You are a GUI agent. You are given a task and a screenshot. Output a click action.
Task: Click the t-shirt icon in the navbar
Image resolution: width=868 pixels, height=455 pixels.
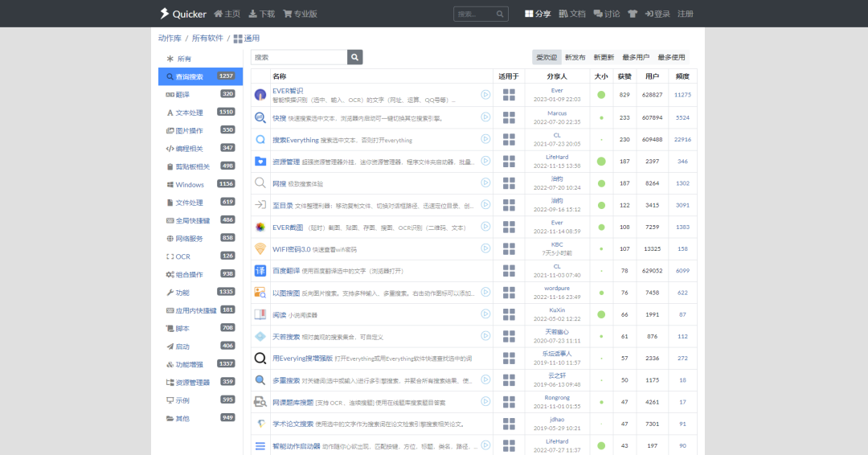pyautogui.click(x=633, y=14)
